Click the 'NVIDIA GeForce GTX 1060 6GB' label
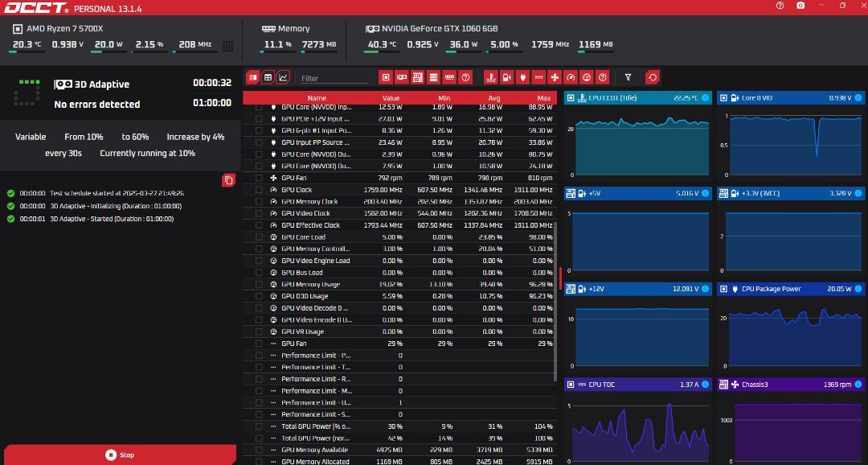 click(440, 28)
